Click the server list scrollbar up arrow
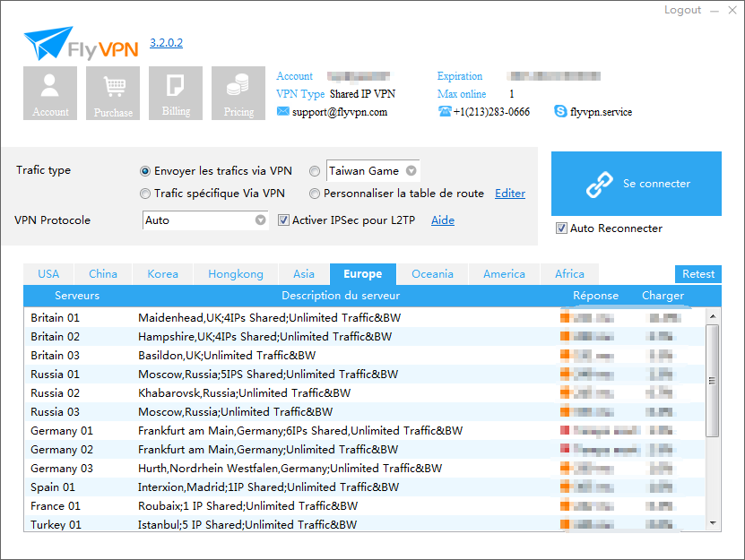745x560 pixels. pyautogui.click(x=713, y=316)
